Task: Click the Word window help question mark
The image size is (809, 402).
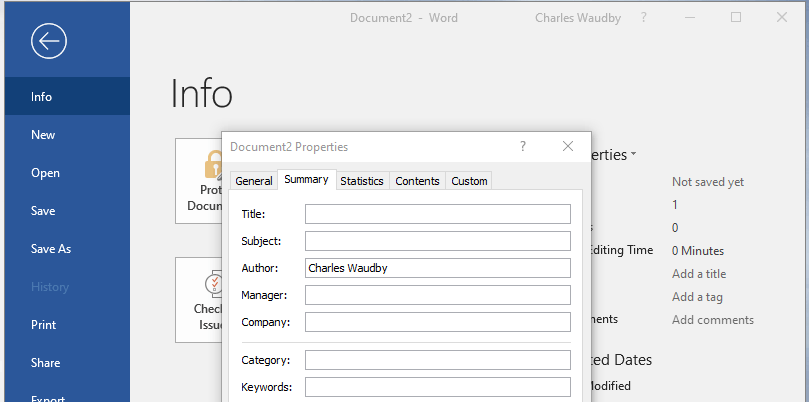Action: [643, 18]
